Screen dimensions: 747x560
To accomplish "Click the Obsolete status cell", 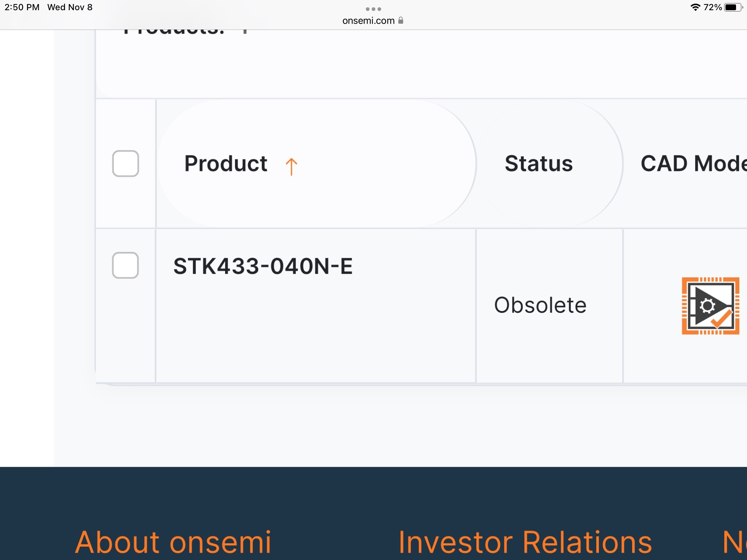I will click(x=540, y=305).
